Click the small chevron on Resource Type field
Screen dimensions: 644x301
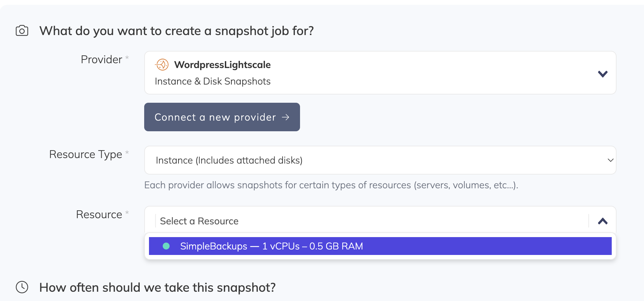coord(610,160)
